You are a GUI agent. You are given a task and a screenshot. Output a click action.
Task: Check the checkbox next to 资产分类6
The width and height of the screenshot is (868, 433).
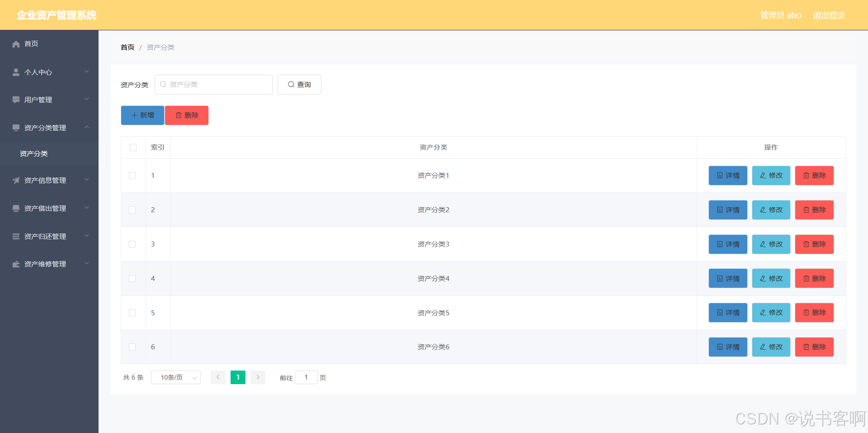pos(132,347)
